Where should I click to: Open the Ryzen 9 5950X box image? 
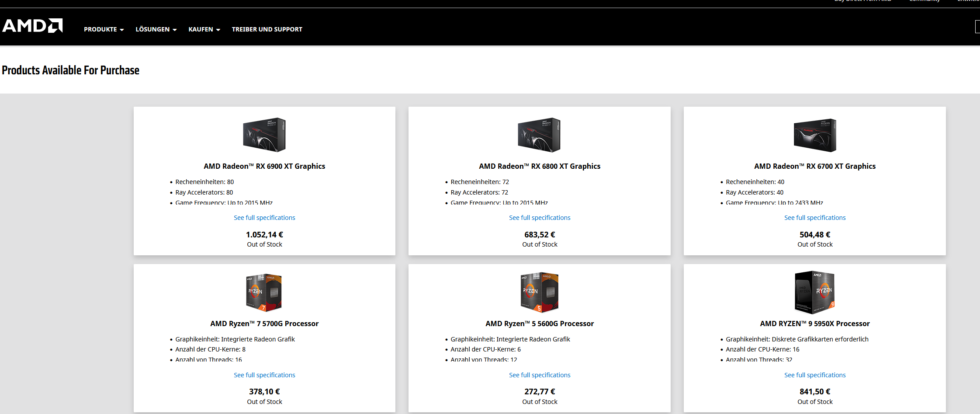[x=814, y=292]
